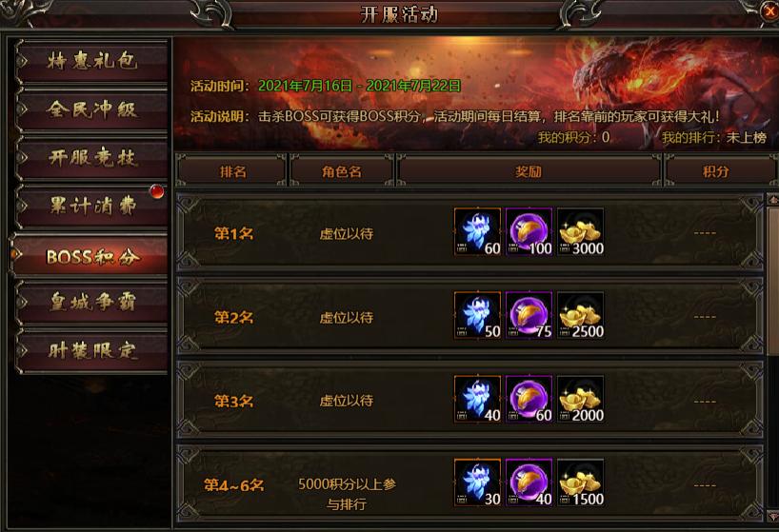
Task: Click the gold ingot reward showing 2000
Action: coord(580,399)
